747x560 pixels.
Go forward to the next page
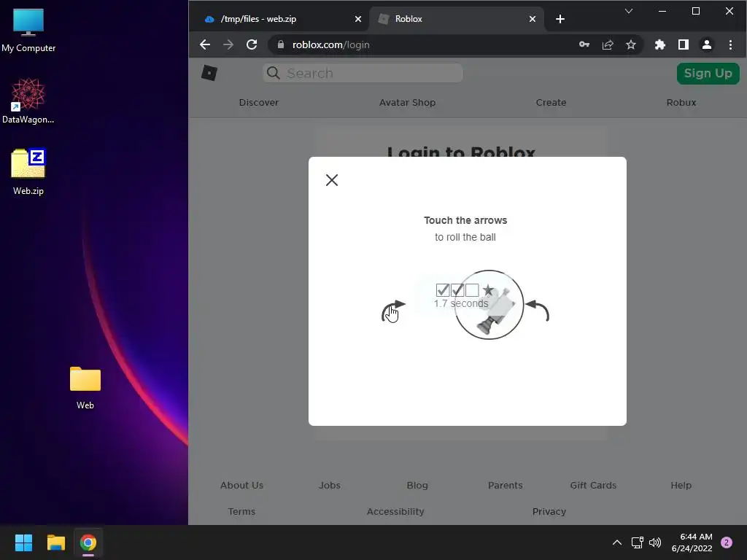click(228, 44)
